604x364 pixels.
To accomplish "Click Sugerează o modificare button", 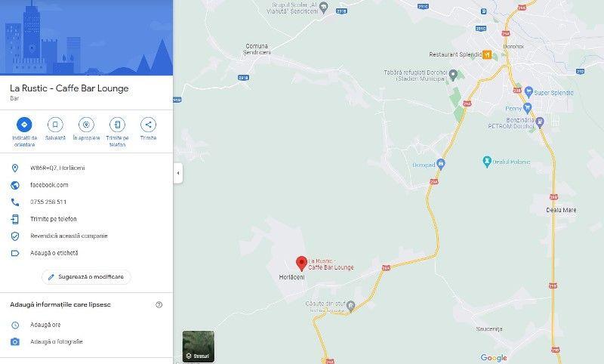I will [86, 277].
